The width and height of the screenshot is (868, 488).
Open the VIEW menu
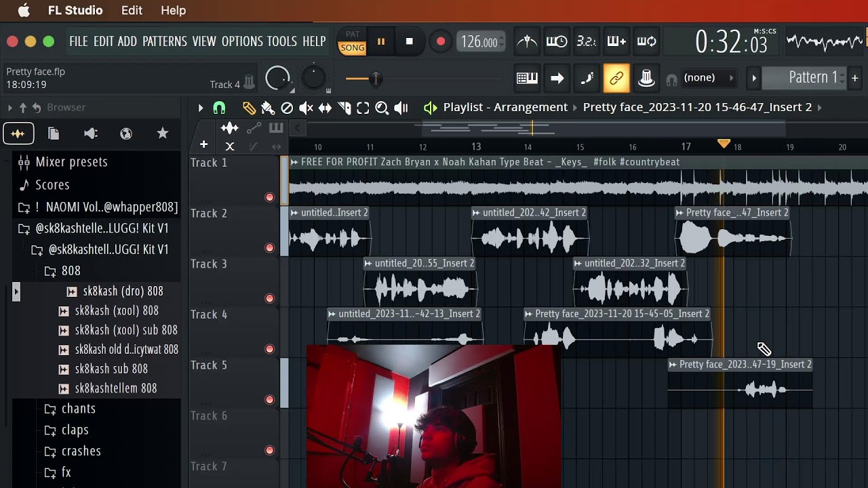coord(204,41)
